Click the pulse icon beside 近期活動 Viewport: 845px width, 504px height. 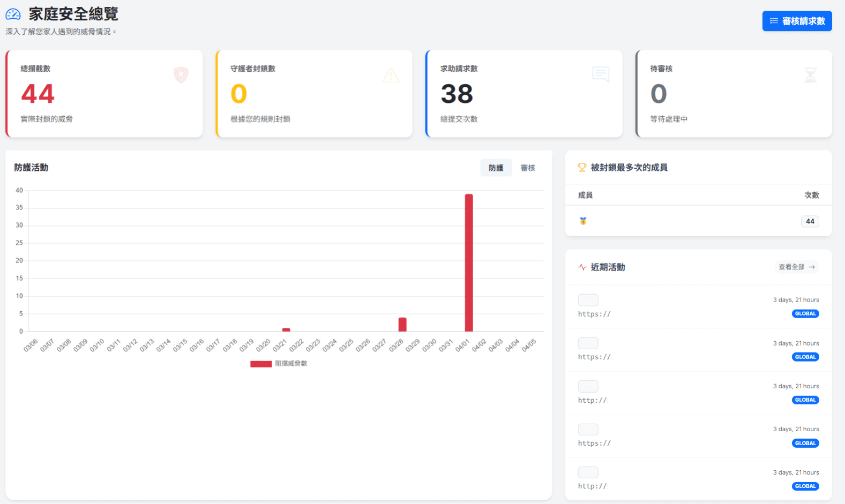pos(582,267)
